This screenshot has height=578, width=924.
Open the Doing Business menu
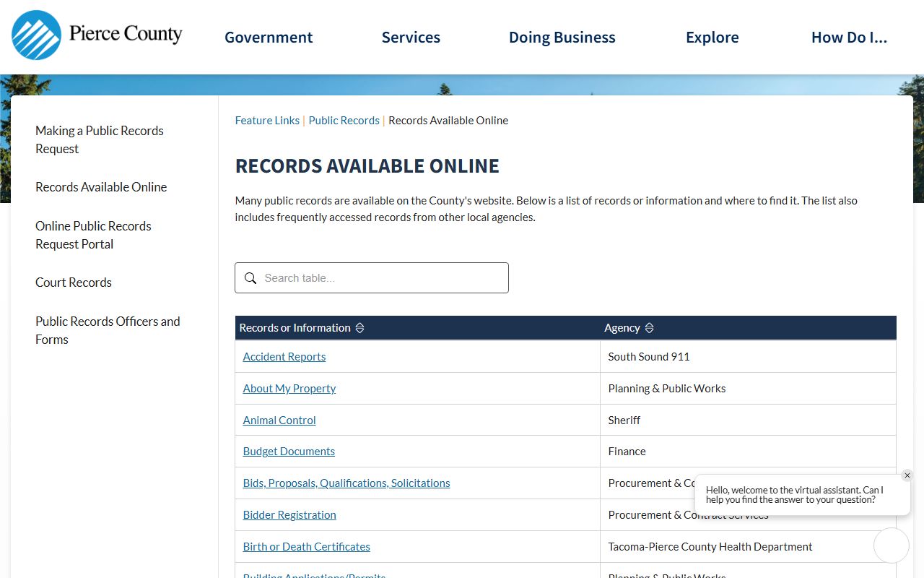pyautogui.click(x=562, y=38)
